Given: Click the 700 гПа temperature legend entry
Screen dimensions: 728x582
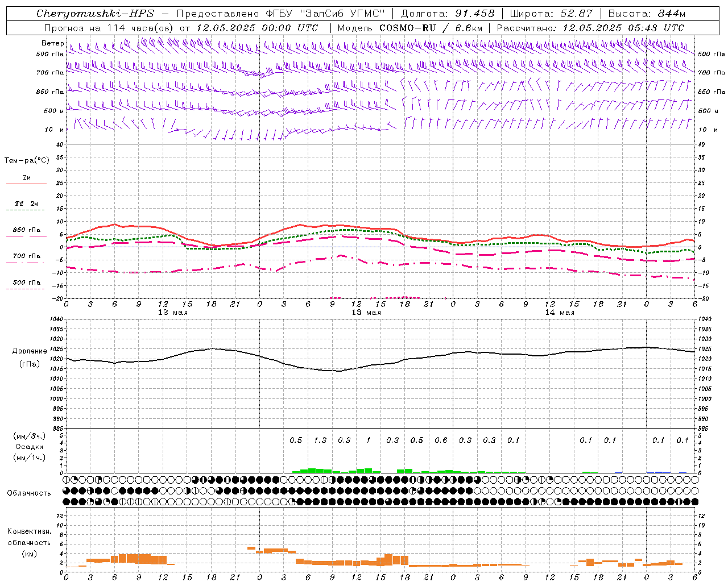Looking at the screenshot, I should click(x=27, y=256).
